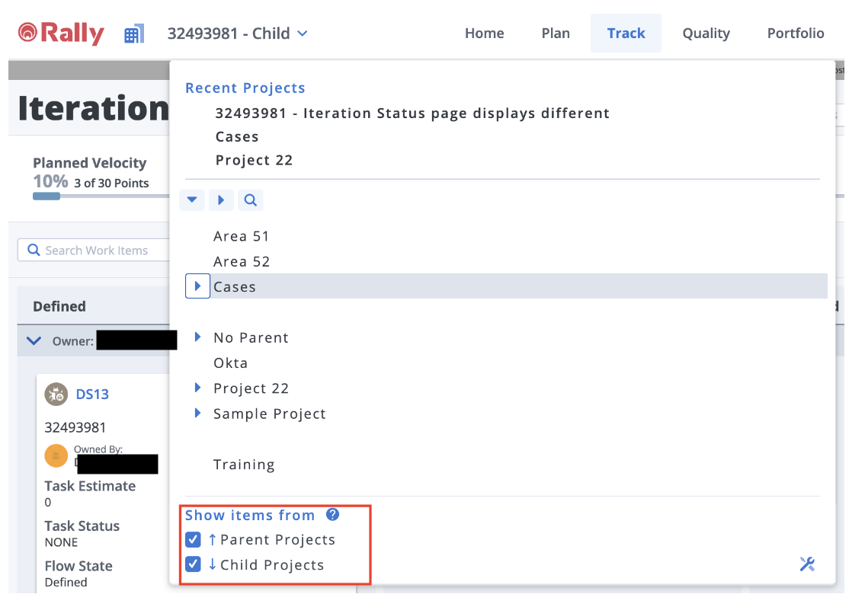Screen dimensions: 868x607
Task: Click the workspace building icon
Action: (x=134, y=34)
